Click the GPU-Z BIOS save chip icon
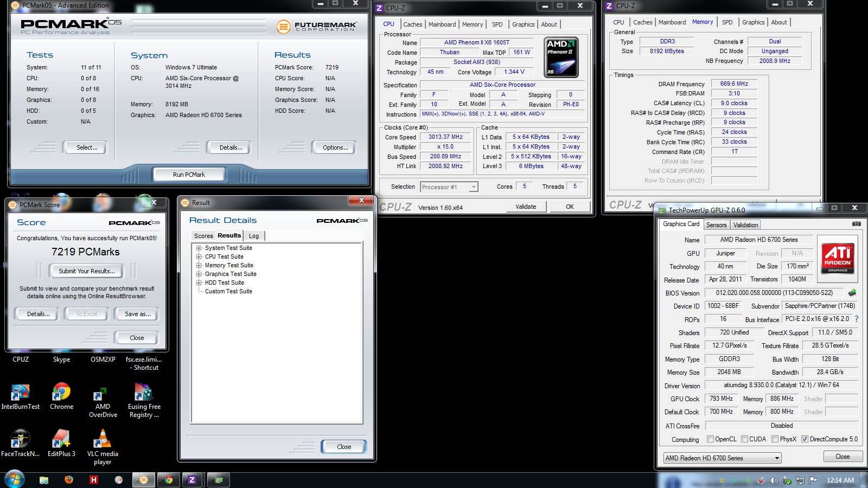Viewport: 868px width, 488px height. 852,293
